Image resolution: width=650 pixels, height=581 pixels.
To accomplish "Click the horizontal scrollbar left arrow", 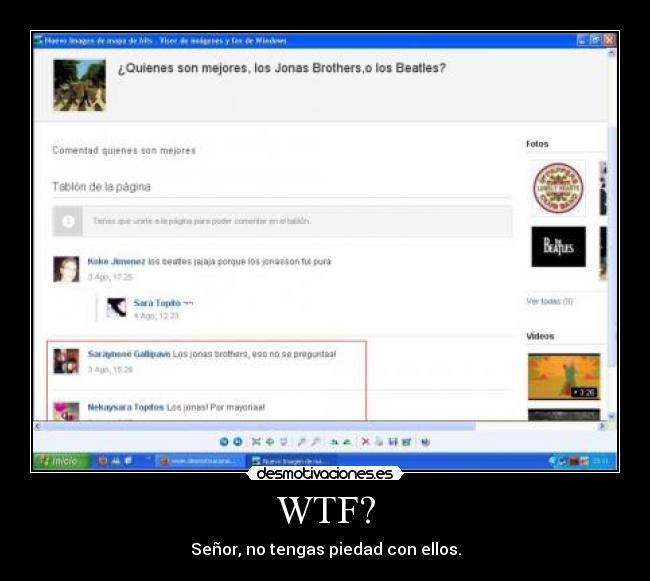I will pos(38,426).
